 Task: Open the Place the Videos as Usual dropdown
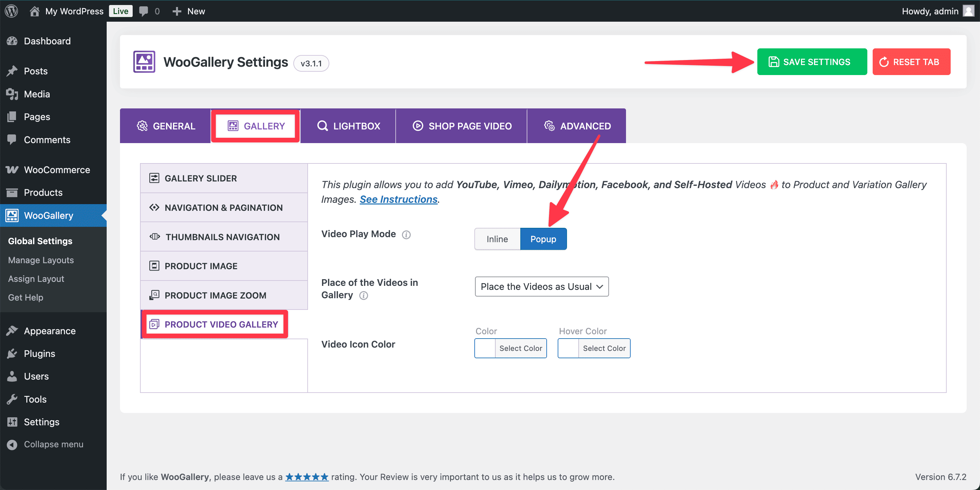coord(541,287)
